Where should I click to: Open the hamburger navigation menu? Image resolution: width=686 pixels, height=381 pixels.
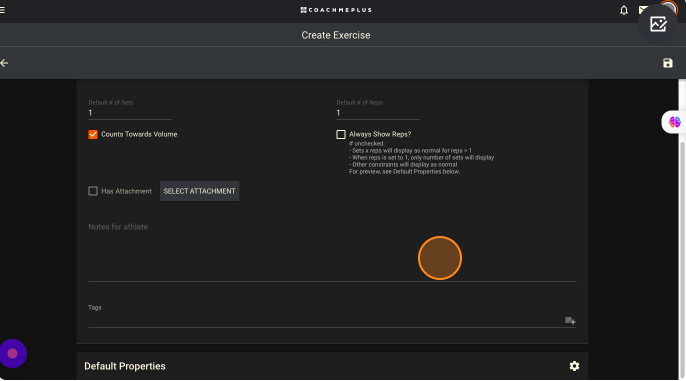click(x=2, y=10)
